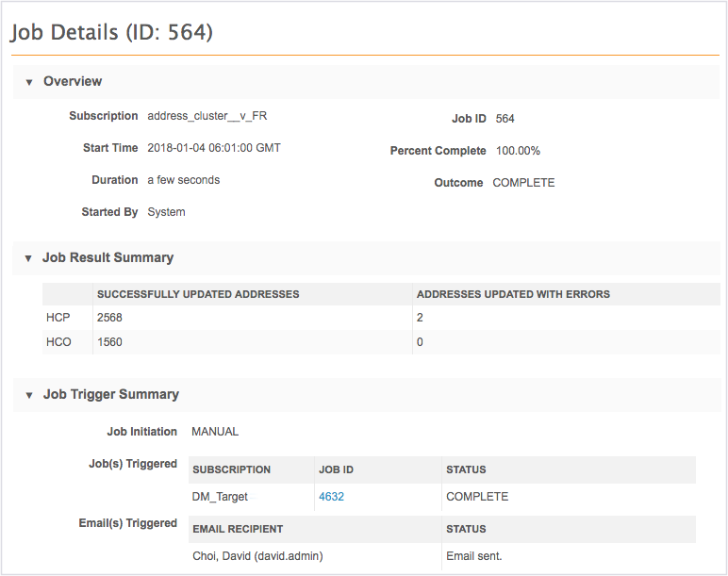Image resolution: width=728 pixels, height=576 pixels.
Task: Click the Job Trigger Summary heading
Action: click(111, 395)
